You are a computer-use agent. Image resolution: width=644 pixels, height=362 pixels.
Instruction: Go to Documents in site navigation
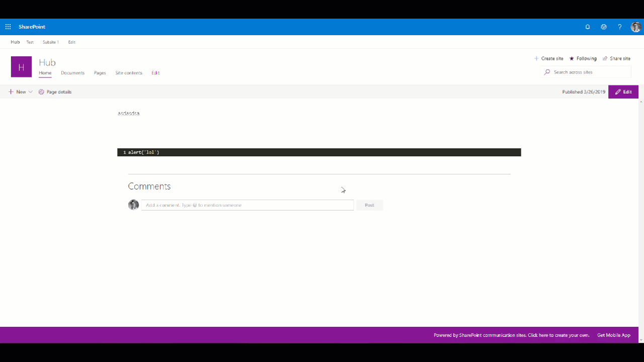click(x=73, y=73)
